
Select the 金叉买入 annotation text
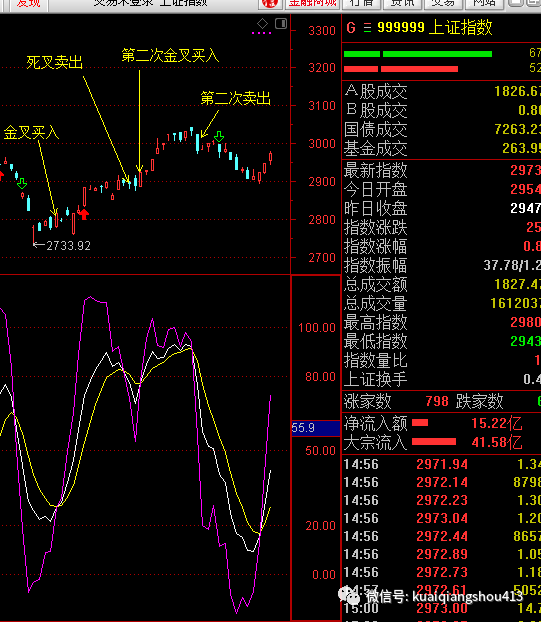31,133
